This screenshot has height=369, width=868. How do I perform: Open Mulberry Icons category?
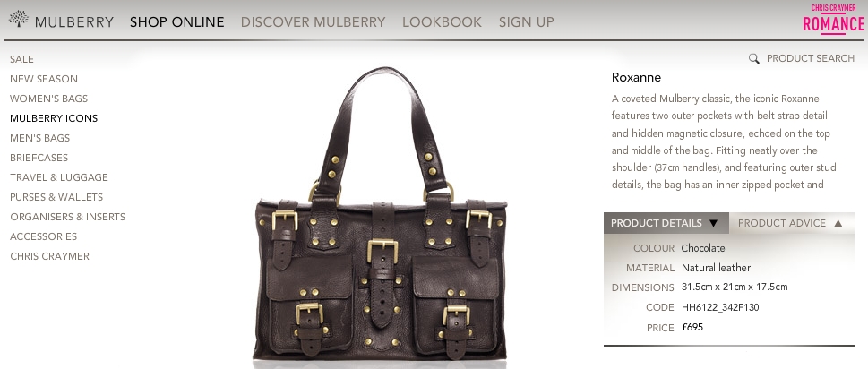point(54,118)
